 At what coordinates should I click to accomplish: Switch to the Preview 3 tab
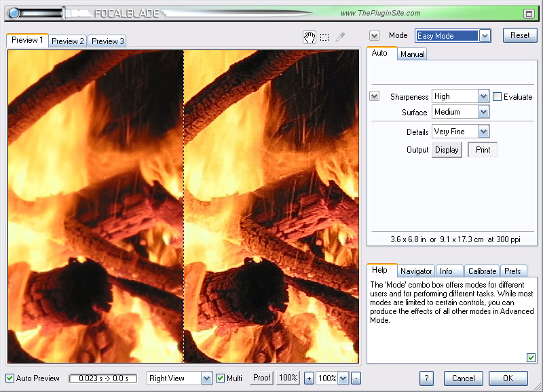tap(107, 41)
